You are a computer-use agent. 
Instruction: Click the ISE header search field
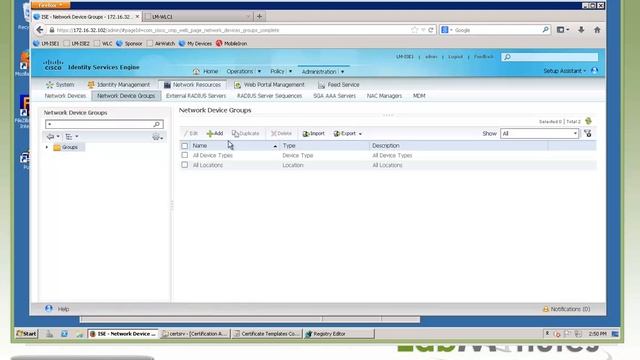pos(550,57)
